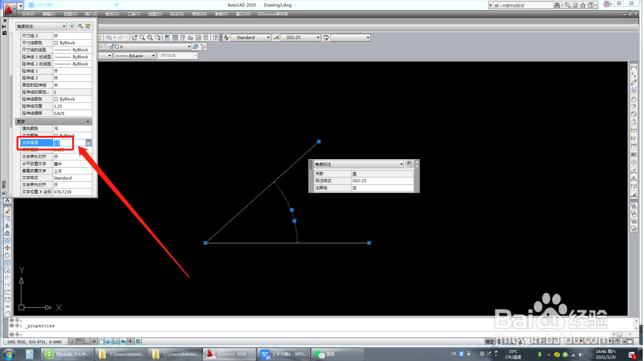Open the Properties palette toolbar icon

click(167, 37)
